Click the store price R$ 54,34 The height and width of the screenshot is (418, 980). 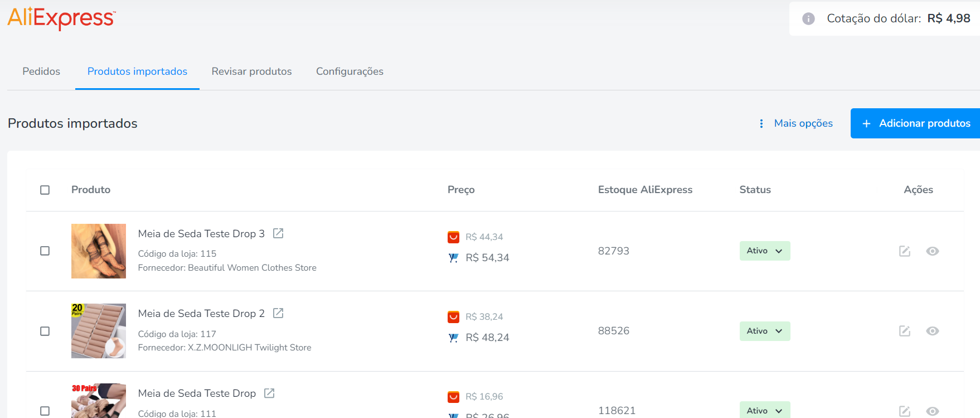click(x=487, y=258)
